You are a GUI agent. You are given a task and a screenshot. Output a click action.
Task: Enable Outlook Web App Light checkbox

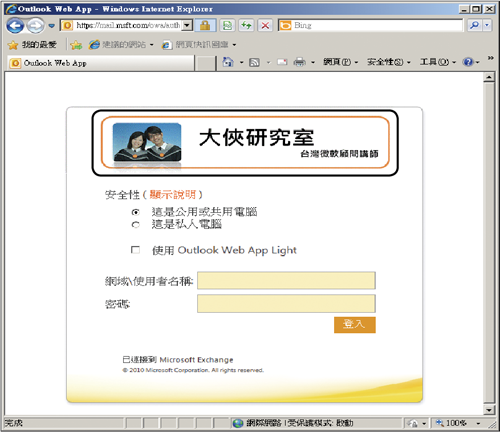[135, 250]
